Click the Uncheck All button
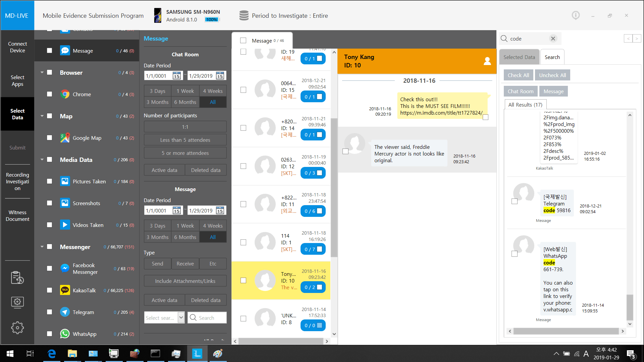Viewport: 644px width, 362px height. [552, 75]
